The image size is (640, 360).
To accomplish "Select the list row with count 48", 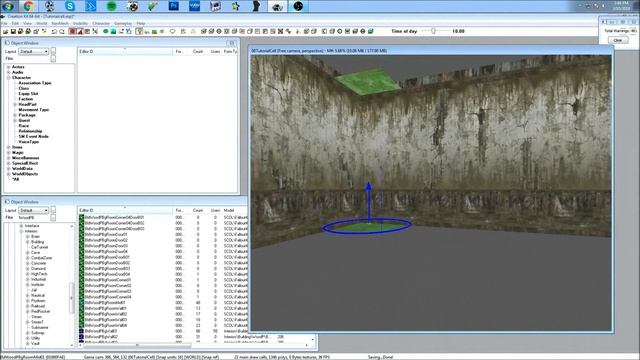I will [162, 303].
